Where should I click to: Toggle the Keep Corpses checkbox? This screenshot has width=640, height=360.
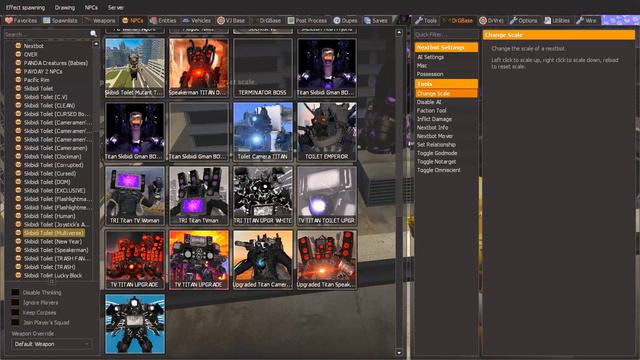[16, 312]
